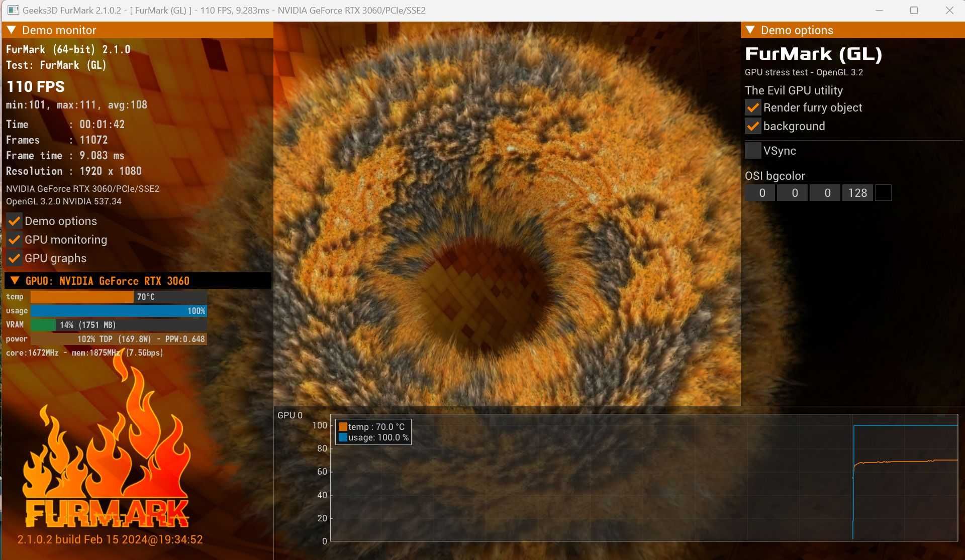965x560 pixels.
Task: Toggle the Render furry object checkbox
Action: point(753,107)
